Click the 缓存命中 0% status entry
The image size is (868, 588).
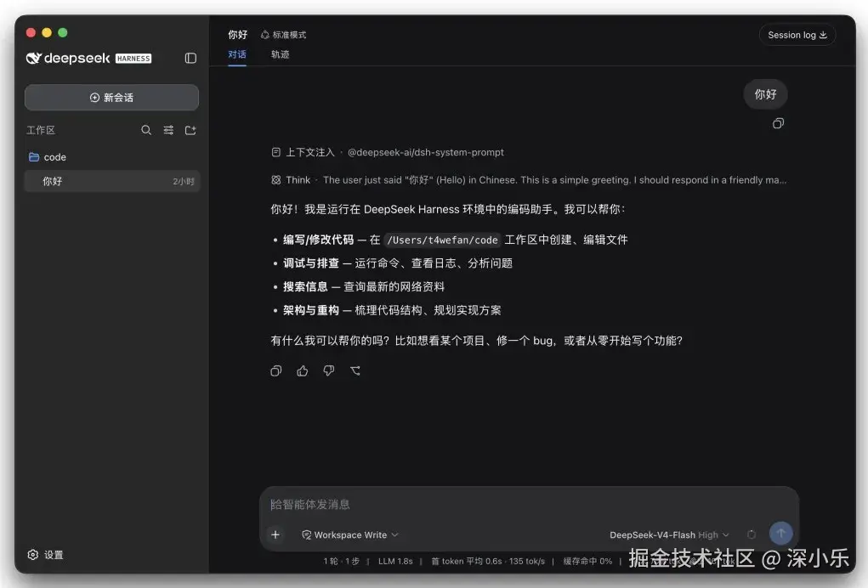coord(588,561)
